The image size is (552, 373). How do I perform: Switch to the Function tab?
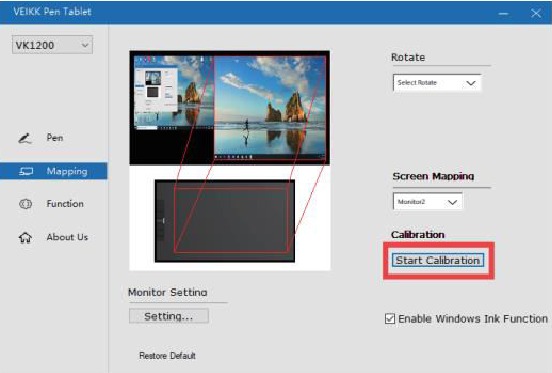[x=65, y=204]
